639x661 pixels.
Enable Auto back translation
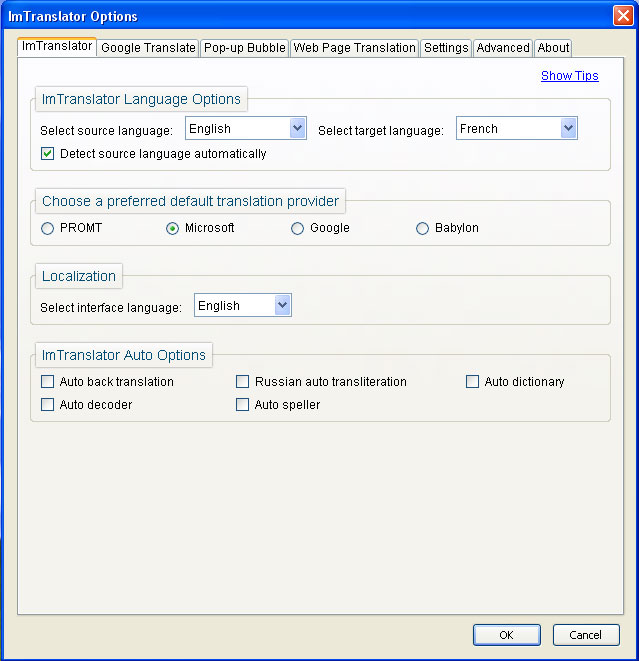47,382
